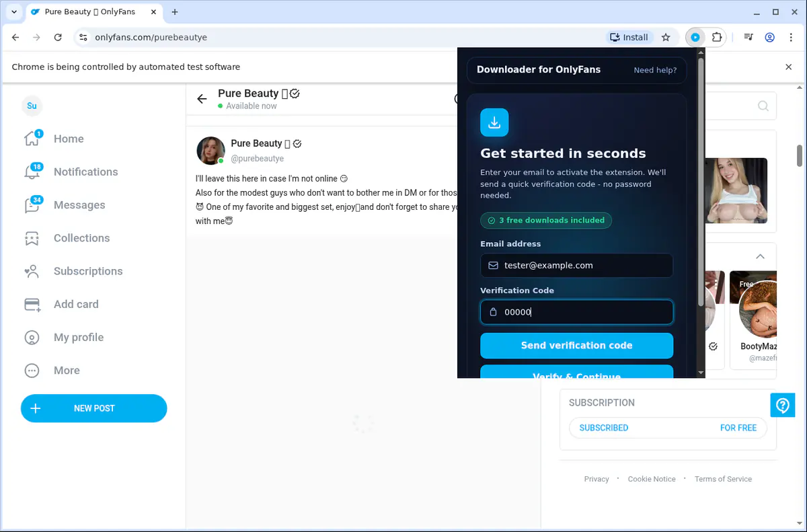Click the download icon in the extension popup

click(x=494, y=122)
